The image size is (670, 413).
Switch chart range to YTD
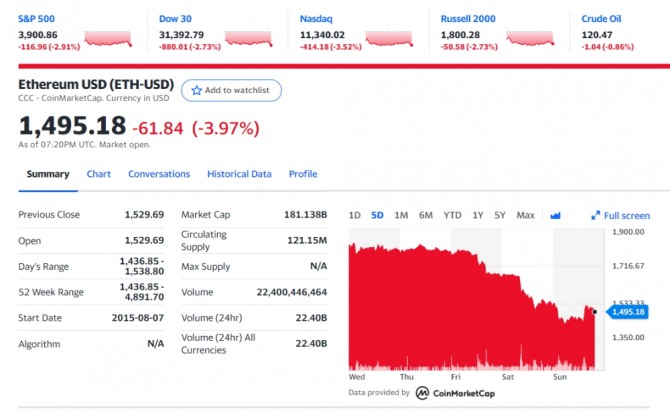(452, 215)
